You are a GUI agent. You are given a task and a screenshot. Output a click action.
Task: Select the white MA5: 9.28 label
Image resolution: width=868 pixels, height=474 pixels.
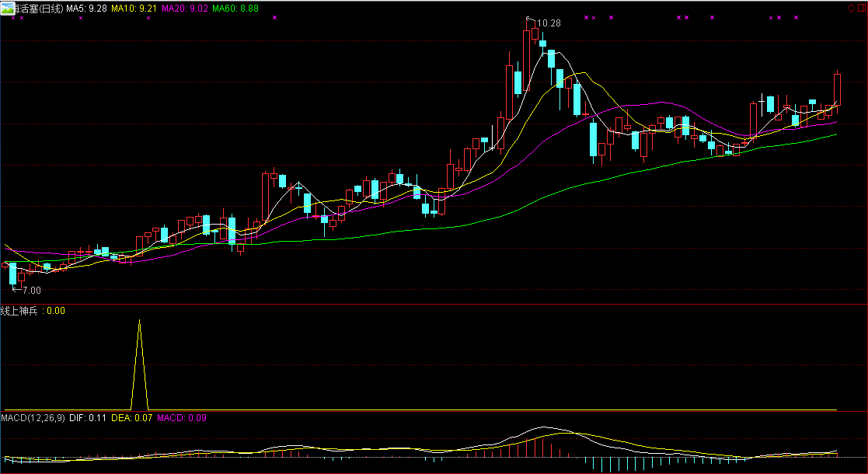86,9
